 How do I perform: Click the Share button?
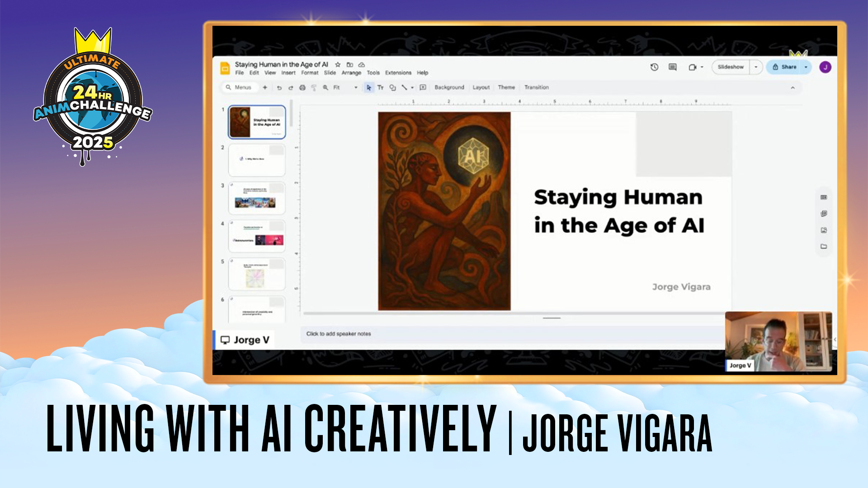[x=785, y=67]
